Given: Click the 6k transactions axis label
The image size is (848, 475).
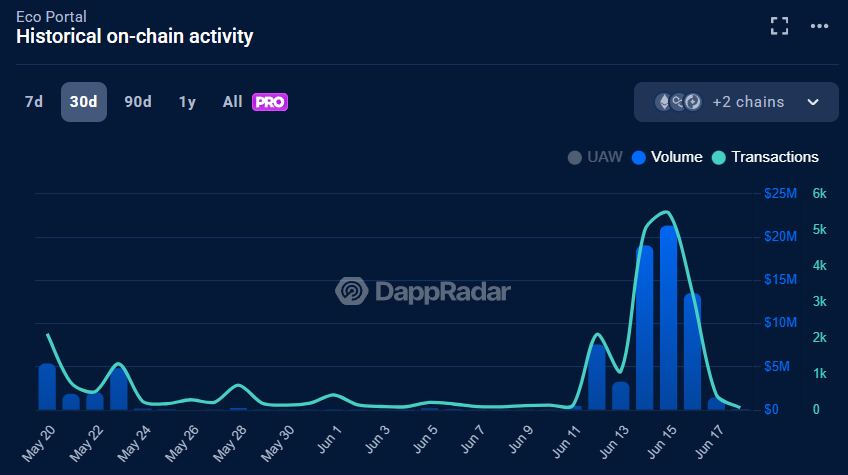Looking at the screenshot, I should [x=819, y=194].
